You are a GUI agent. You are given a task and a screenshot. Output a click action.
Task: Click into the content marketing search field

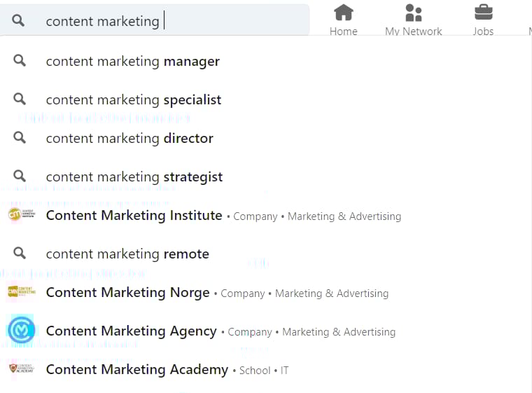click(155, 20)
